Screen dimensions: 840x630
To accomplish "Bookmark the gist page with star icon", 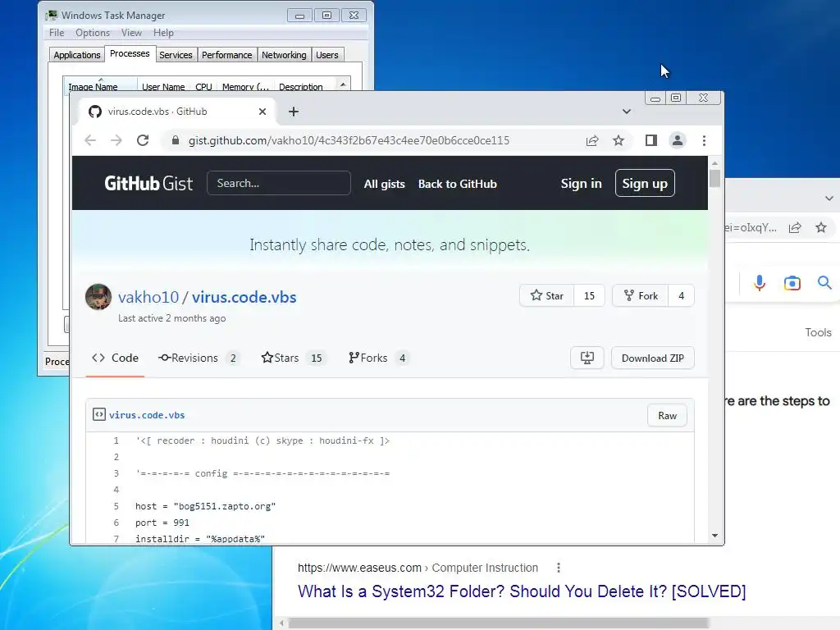I will tap(619, 140).
